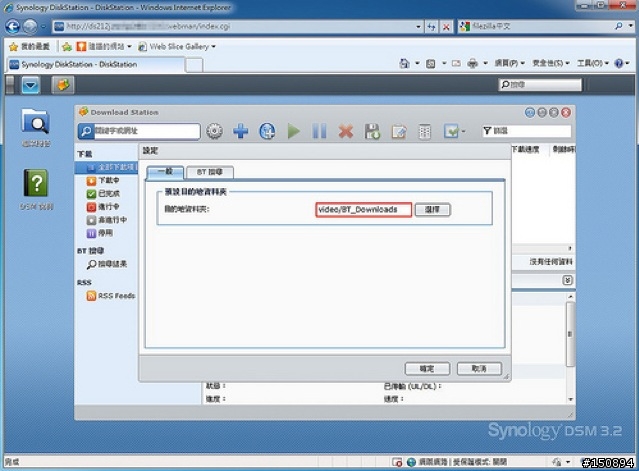Click the browser stop loading X icon

coord(446,27)
